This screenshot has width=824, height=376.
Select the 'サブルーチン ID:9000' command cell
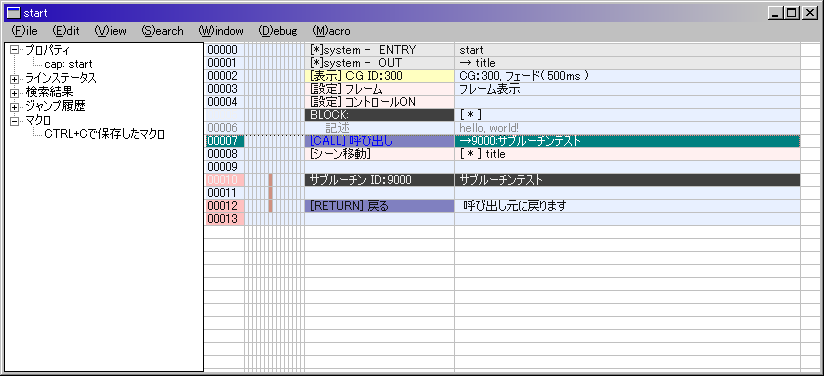[x=379, y=180]
